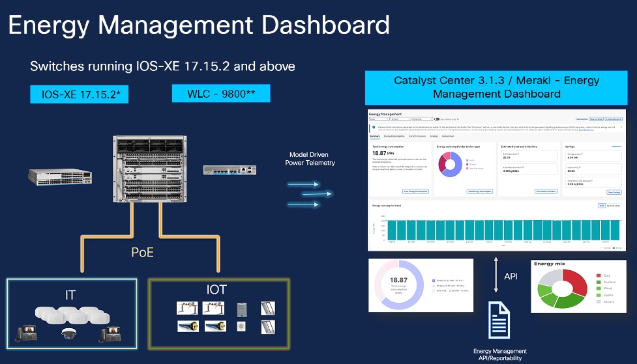Select the WLC 9800 controller appliance image
Screen dimensions: 637x364
coord(230,169)
